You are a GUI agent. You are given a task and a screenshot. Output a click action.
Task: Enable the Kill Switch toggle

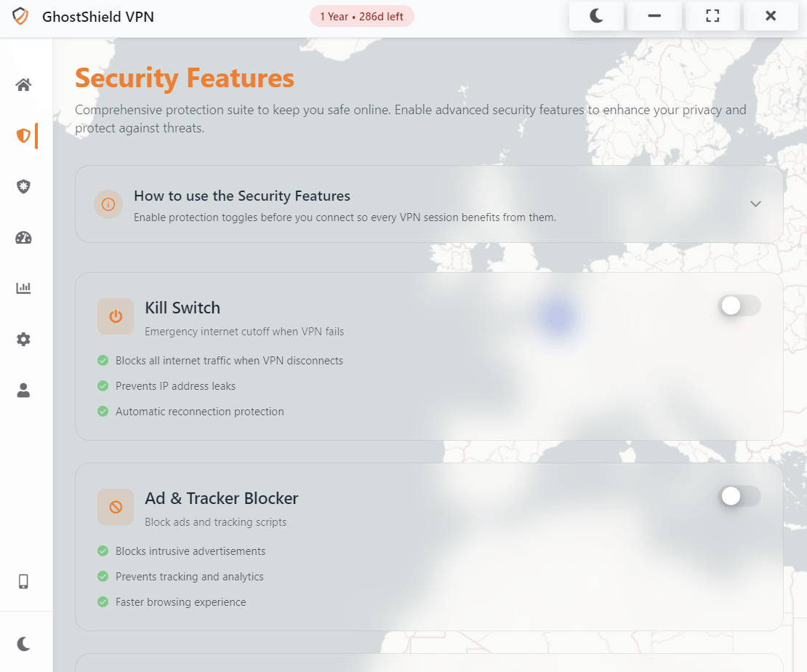tap(739, 305)
